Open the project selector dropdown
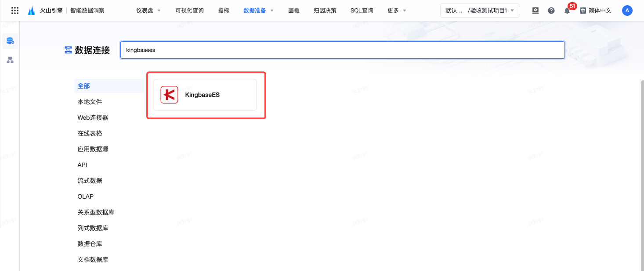Screen dimensions: 644x271 click(479, 11)
